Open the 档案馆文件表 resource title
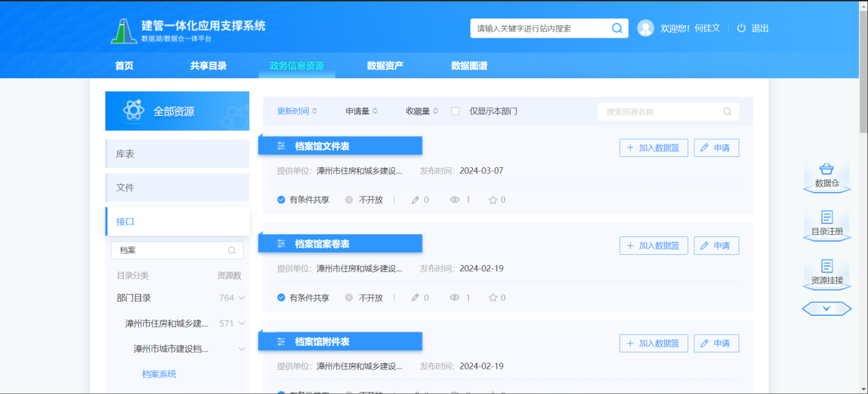This screenshot has height=394, width=868. tap(322, 146)
